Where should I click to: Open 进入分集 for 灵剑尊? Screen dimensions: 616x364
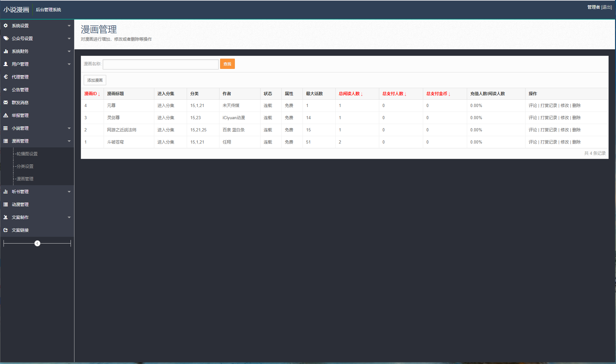pyautogui.click(x=166, y=118)
